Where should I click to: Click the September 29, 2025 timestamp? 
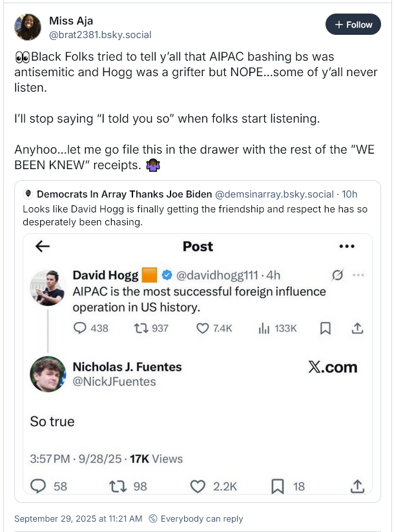[78, 518]
